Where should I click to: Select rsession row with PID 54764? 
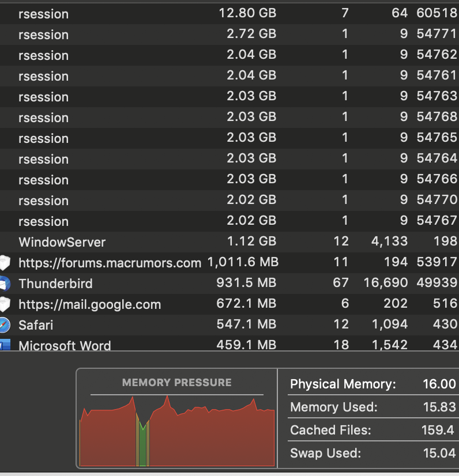[229, 159]
